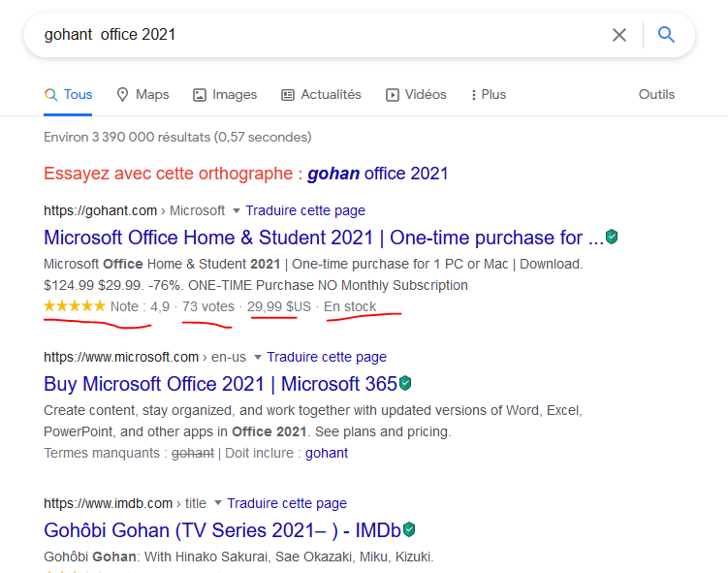Image resolution: width=728 pixels, height=573 pixels.
Task: Switch to the Maps tab
Action: coord(142,95)
